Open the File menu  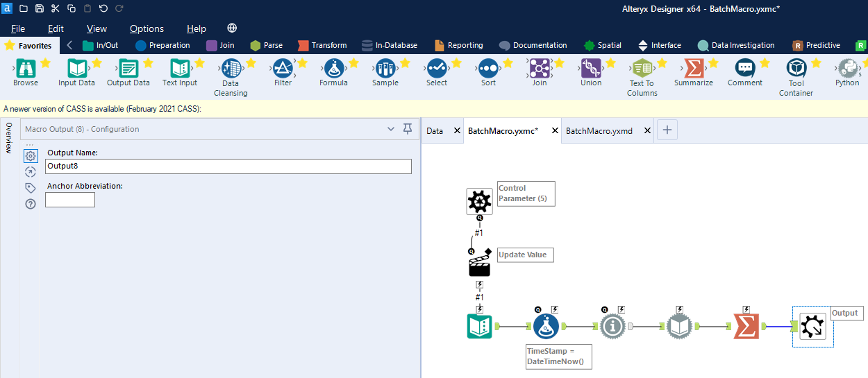(x=18, y=28)
